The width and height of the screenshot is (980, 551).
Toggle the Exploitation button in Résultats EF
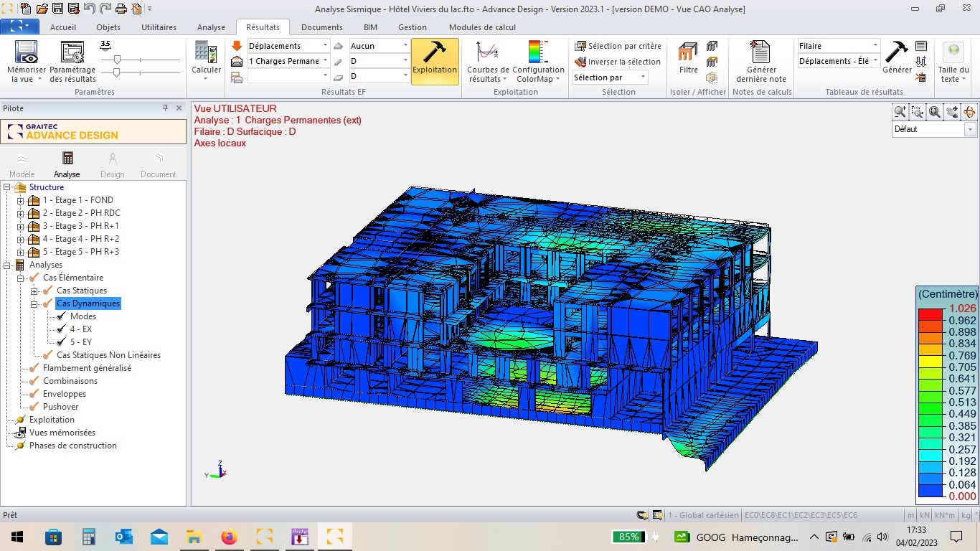[x=435, y=62]
